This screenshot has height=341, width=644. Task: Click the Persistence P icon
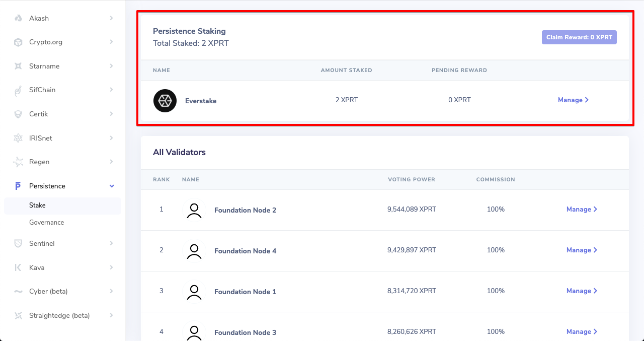pos(18,186)
